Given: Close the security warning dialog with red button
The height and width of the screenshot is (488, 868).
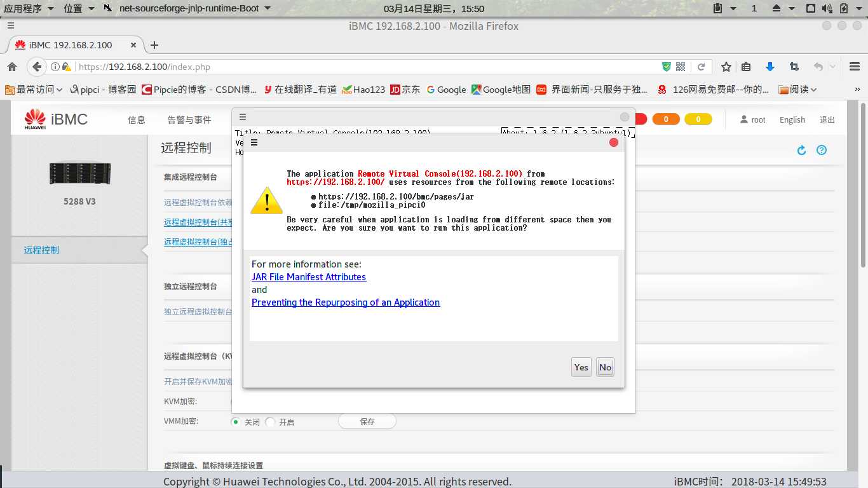Looking at the screenshot, I should tap(614, 142).
